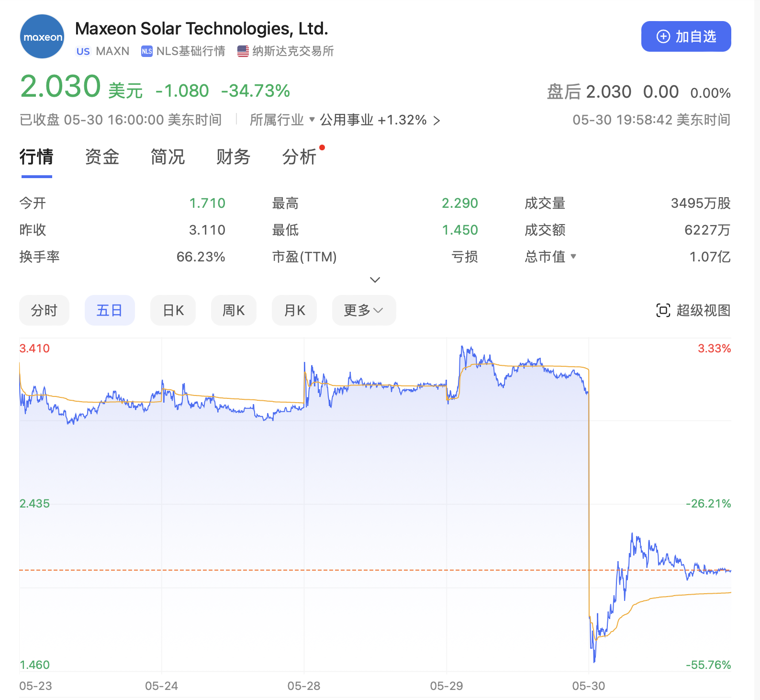760x700 pixels.
Task: Click the Maxeon company logo
Action: tap(42, 37)
